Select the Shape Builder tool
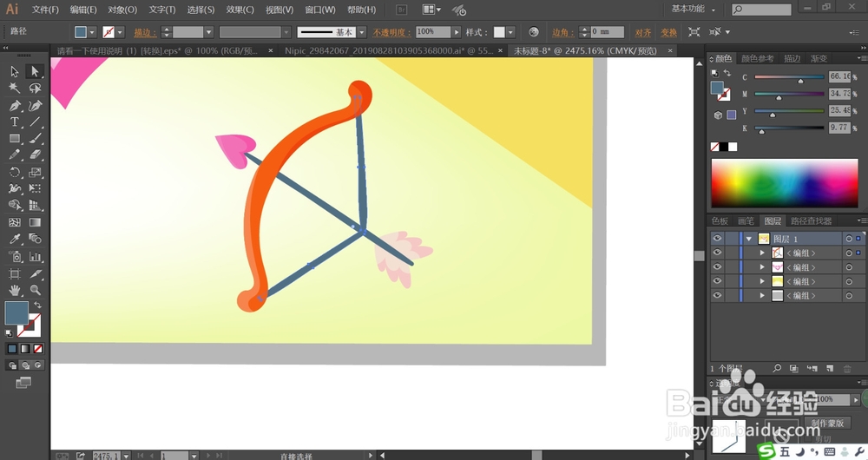Viewport: 868px width, 460px height. pos(15,206)
